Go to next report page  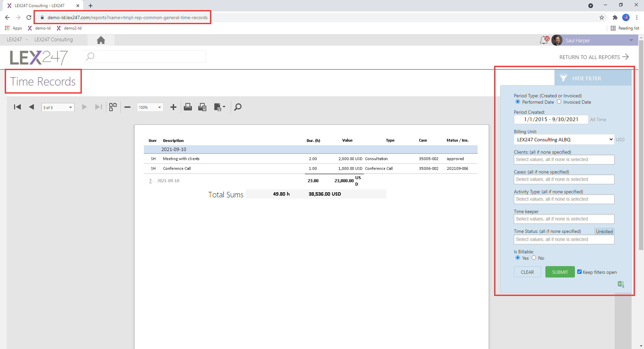coord(85,107)
